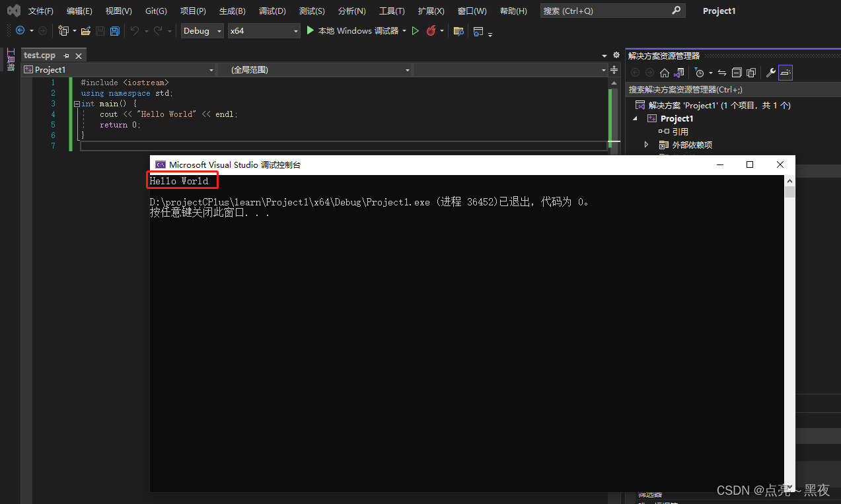Open the new project dropdown arrow
The width and height of the screenshot is (841, 504).
74,31
